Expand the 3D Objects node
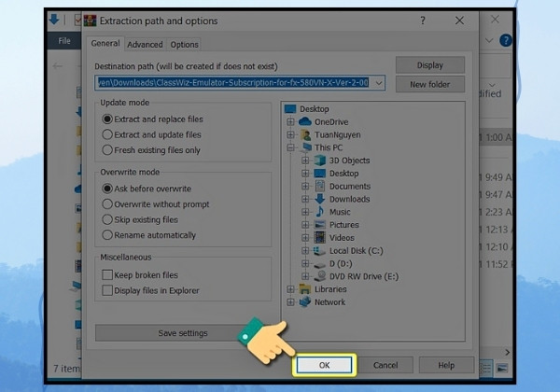 (305, 161)
